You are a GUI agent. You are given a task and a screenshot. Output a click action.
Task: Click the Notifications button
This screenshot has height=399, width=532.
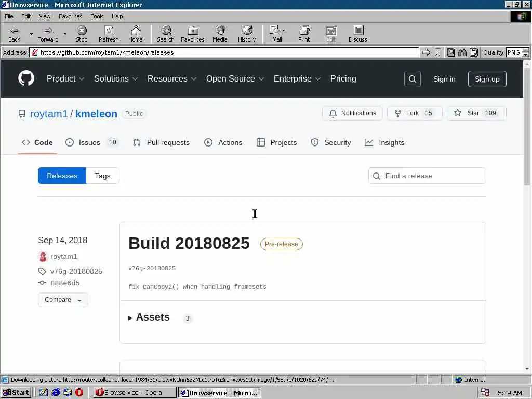coord(353,113)
